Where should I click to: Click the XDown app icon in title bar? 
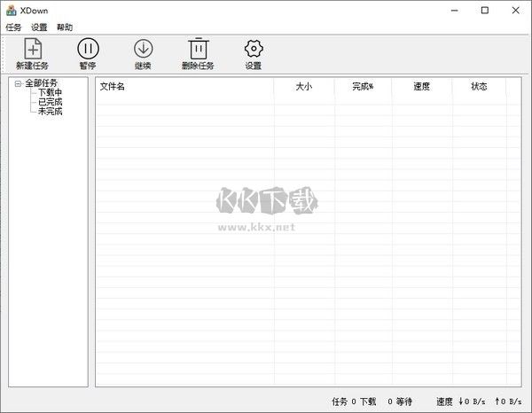(x=11, y=11)
